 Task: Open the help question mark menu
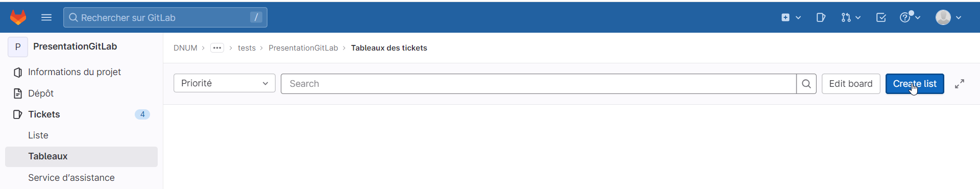pos(910,17)
